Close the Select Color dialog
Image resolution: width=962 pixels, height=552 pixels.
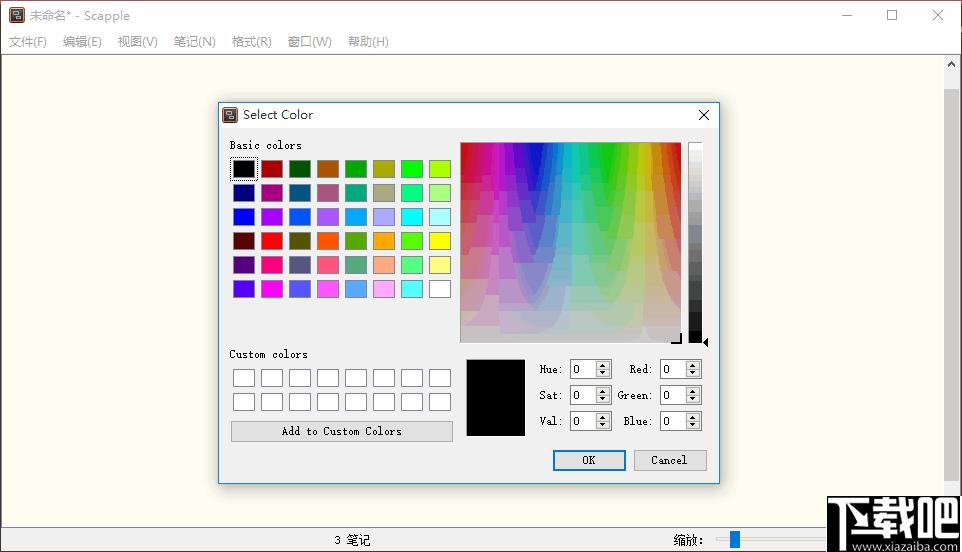coord(704,115)
